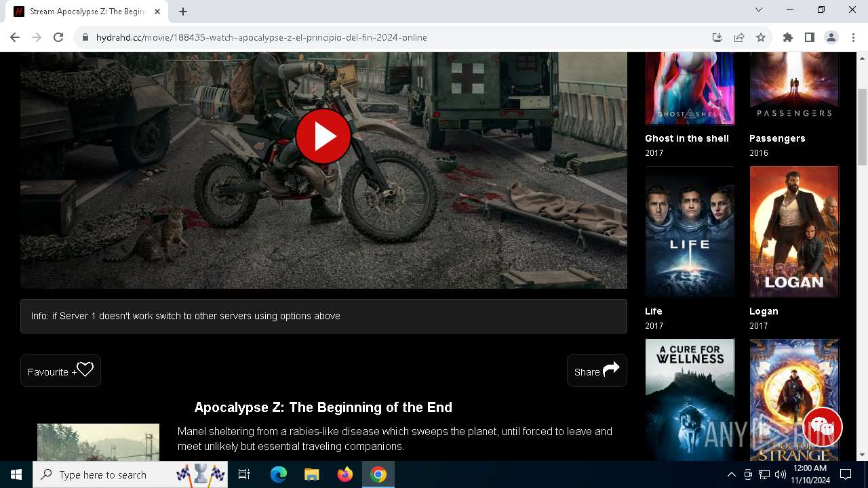
Task: Click the Favourite + button
Action: point(60,371)
